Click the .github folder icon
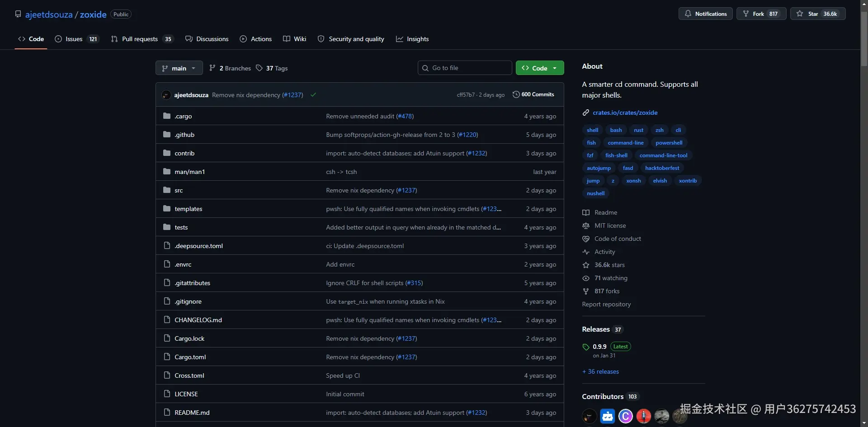The height and width of the screenshot is (427, 868). [167, 135]
